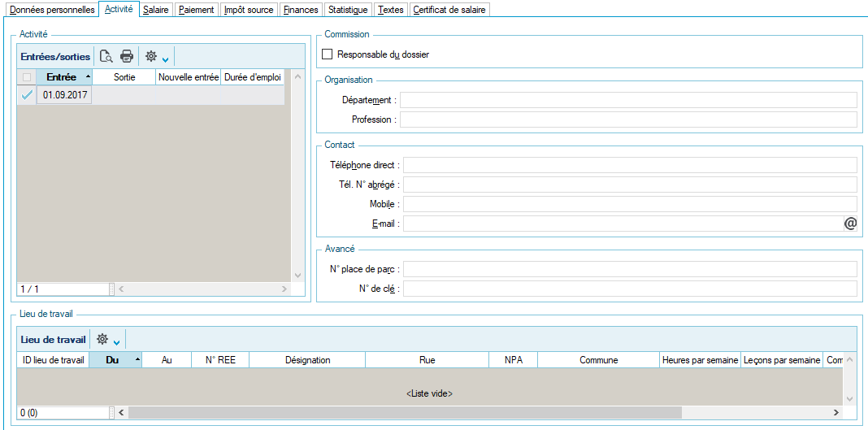Viewport: 868px width, 430px height.
Task: Tick the Responsable du dossier checkbox
Action: click(x=328, y=54)
